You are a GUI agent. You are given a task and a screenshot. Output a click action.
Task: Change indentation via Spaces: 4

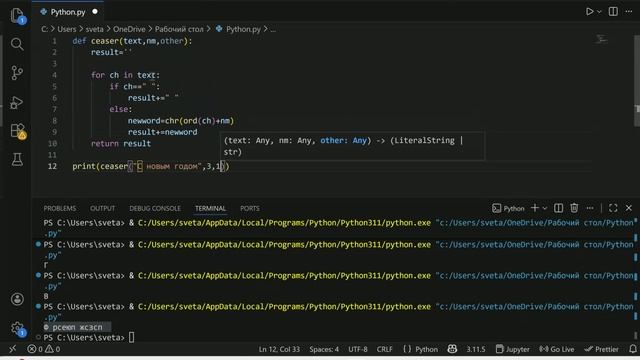[324, 349]
